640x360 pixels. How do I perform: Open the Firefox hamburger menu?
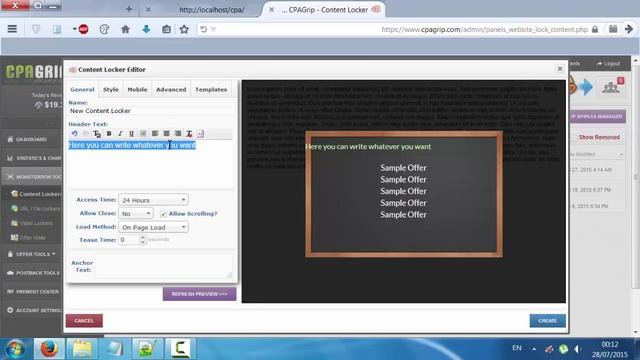pos(12,29)
